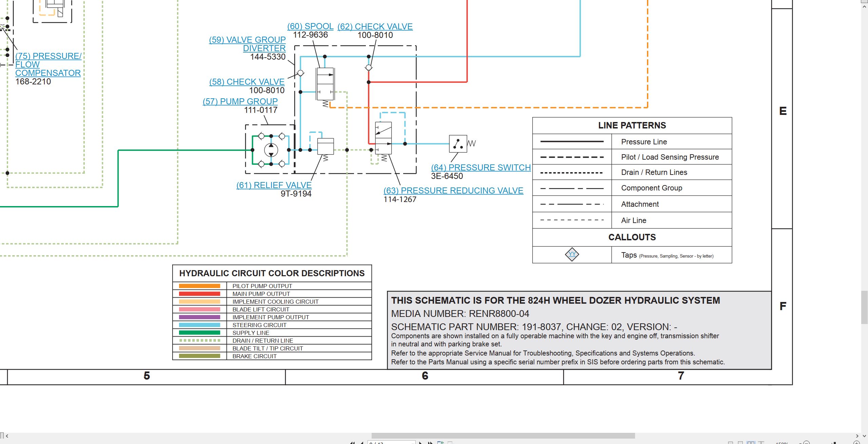The height and width of the screenshot is (444, 868).
Task: Open the (58) CHECK VALVE link
Action: (x=247, y=82)
